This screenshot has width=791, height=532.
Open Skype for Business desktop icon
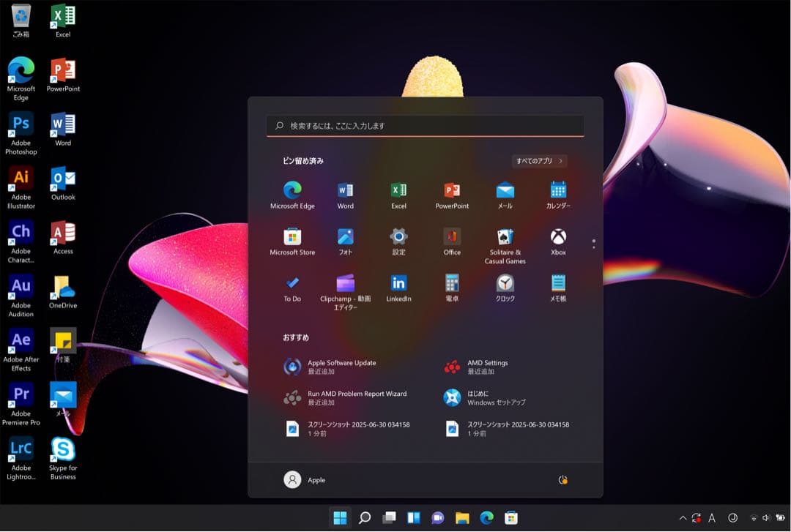click(63, 450)
